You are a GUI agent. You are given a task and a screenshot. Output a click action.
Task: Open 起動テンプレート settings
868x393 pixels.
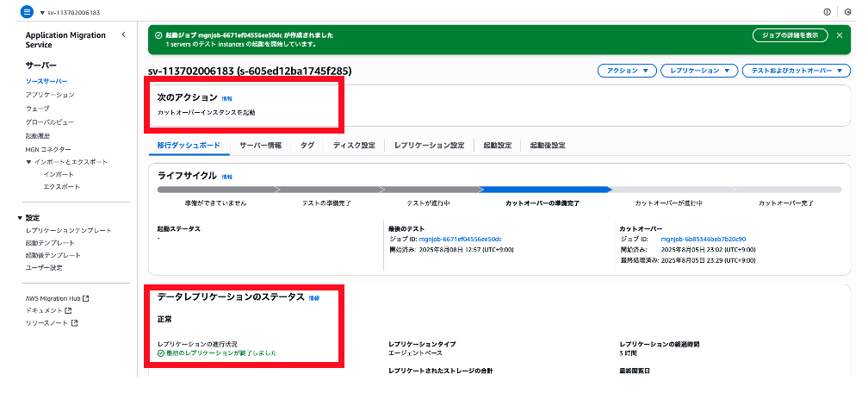coord(50,243)
